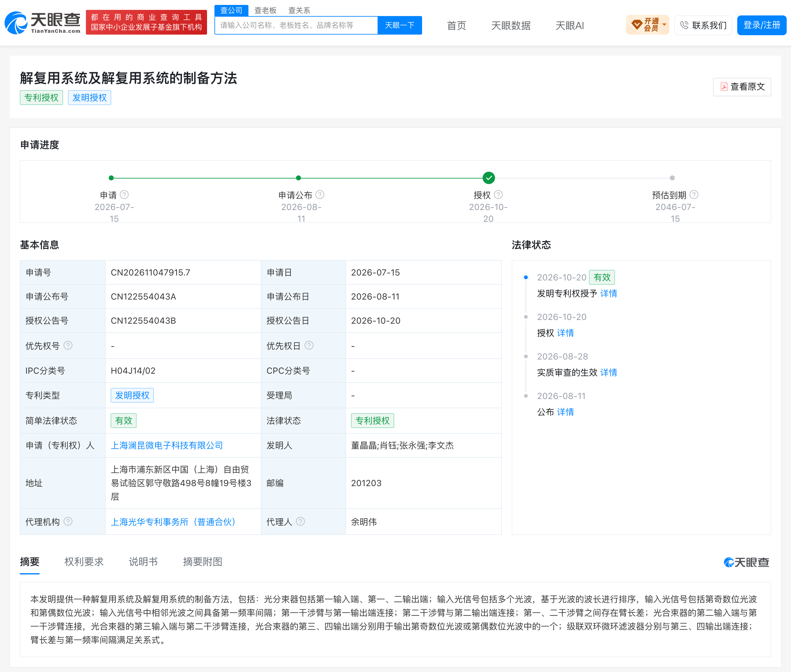Click the TianYanCha logo
The width and height of the screenshot is (791, 672).
click(x=43, y=23)
